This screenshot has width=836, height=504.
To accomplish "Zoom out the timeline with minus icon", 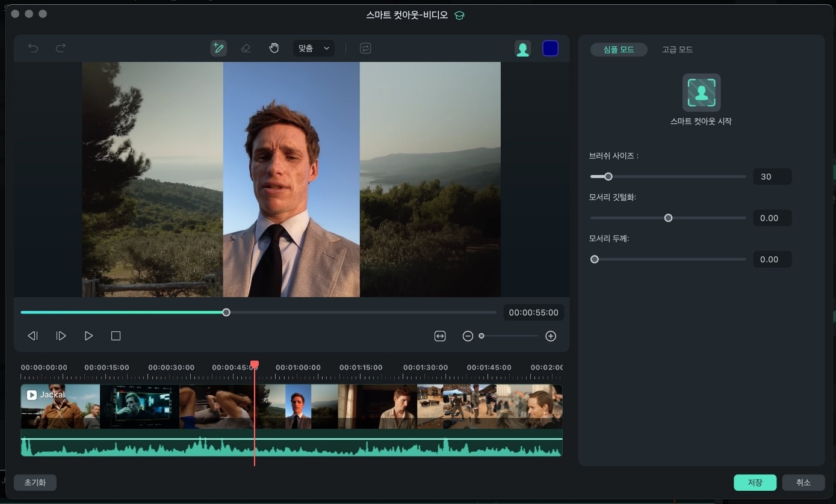I will point(468,336).
